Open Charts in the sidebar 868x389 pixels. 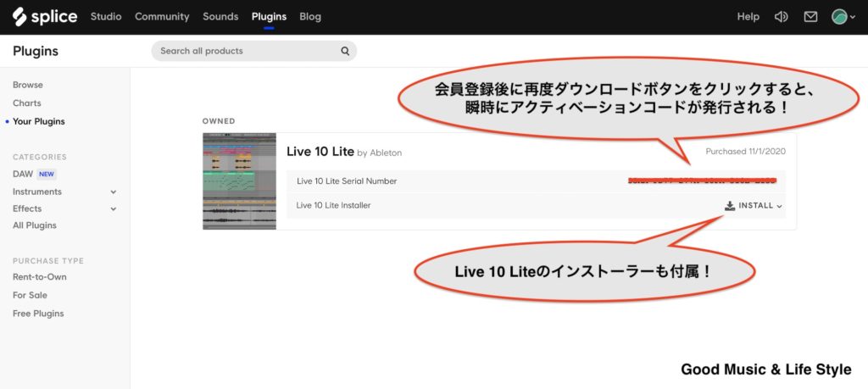26,103
